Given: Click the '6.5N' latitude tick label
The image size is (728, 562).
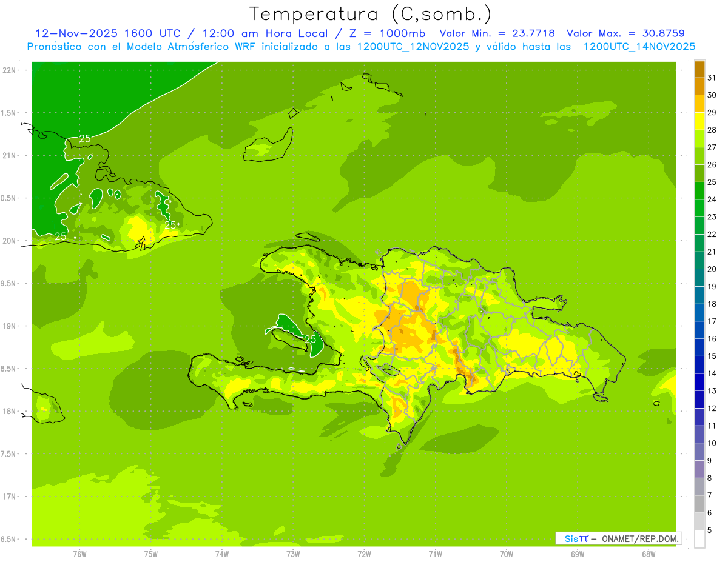Looking at the screenshot, I should tap(8, 539).
